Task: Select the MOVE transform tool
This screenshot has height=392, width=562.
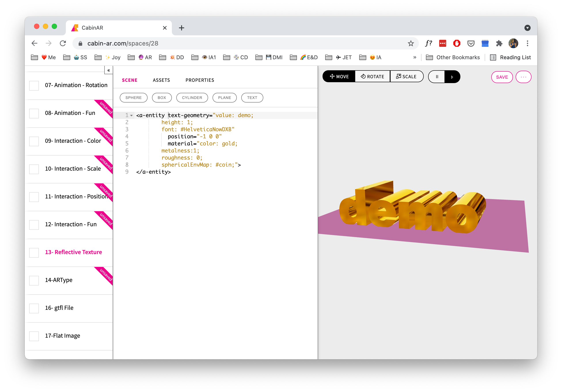Action: pos(339,77)
